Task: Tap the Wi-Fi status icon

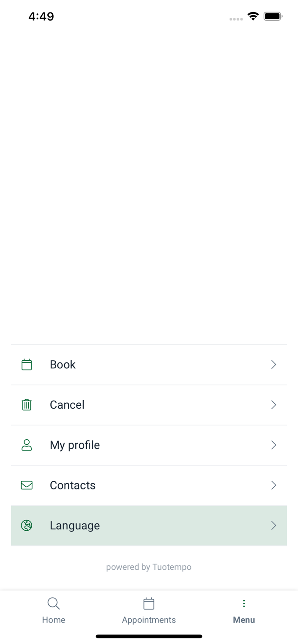Action: [x=253, y=16]
